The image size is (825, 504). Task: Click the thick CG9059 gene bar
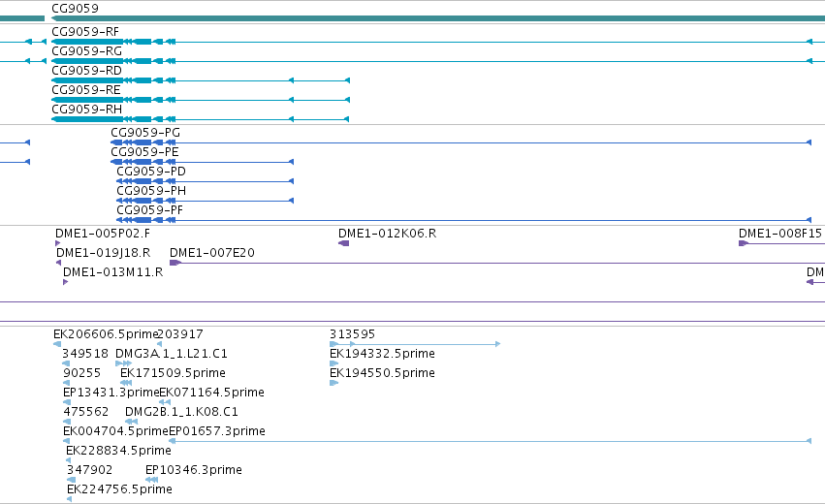point(438,18)
